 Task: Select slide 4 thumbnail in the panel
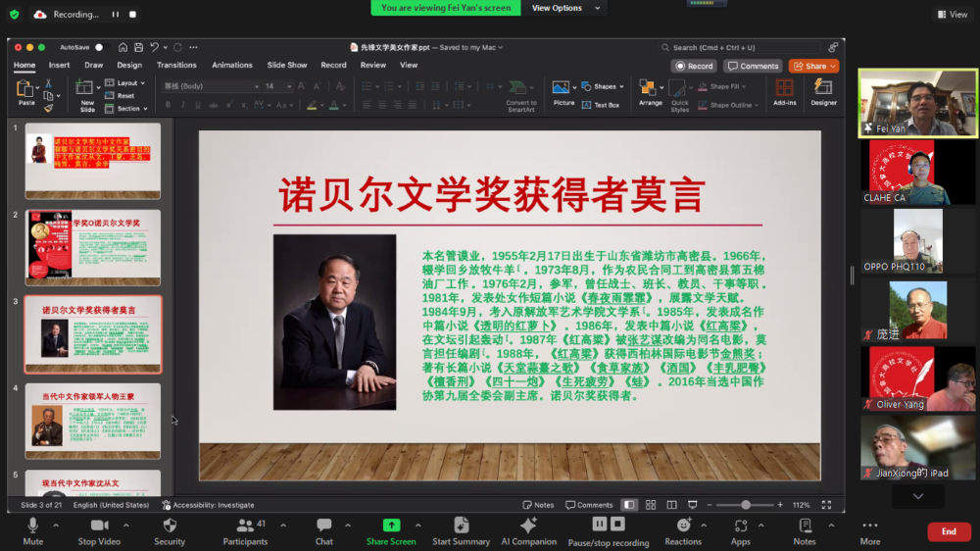(x=93, y=420)
